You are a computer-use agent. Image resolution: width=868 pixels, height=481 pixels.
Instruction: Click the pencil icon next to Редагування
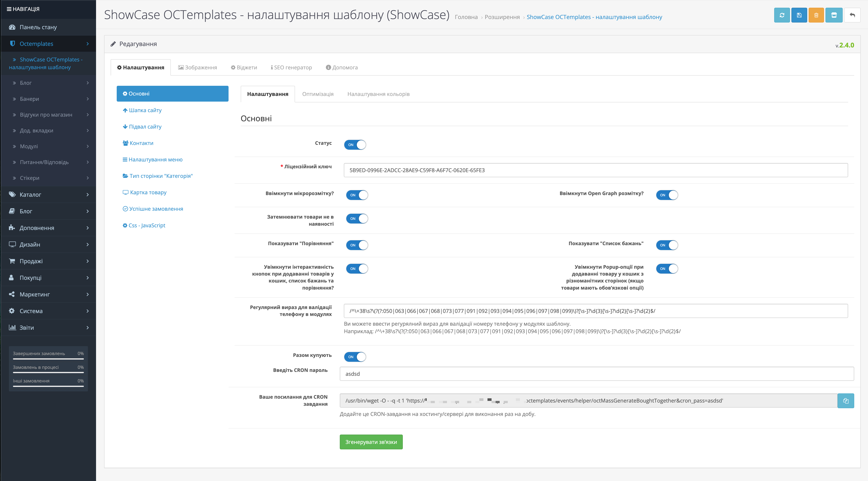113,44
